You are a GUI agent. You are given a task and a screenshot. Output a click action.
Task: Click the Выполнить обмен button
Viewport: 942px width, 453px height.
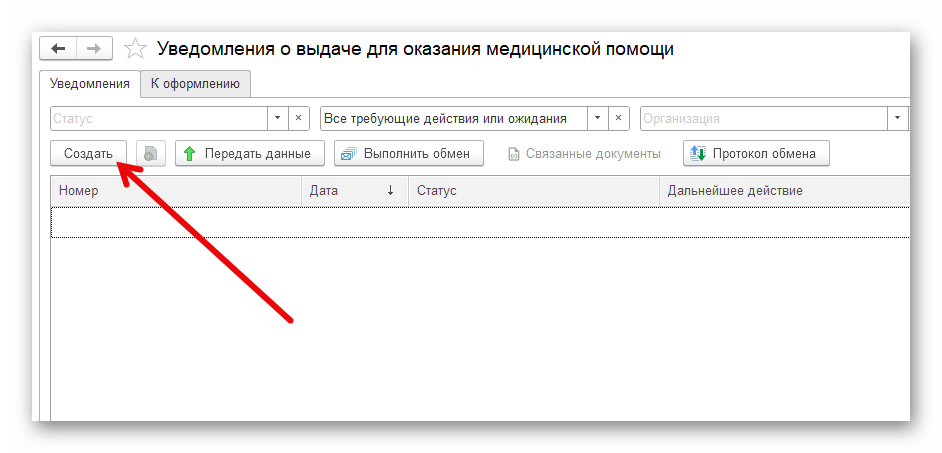pos(409,153)
